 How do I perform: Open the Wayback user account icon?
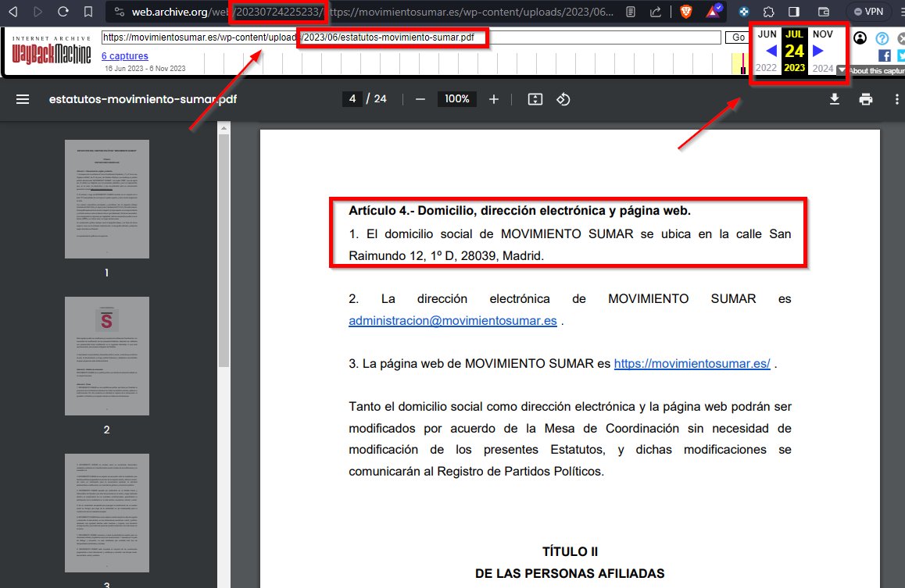(860, 38)
